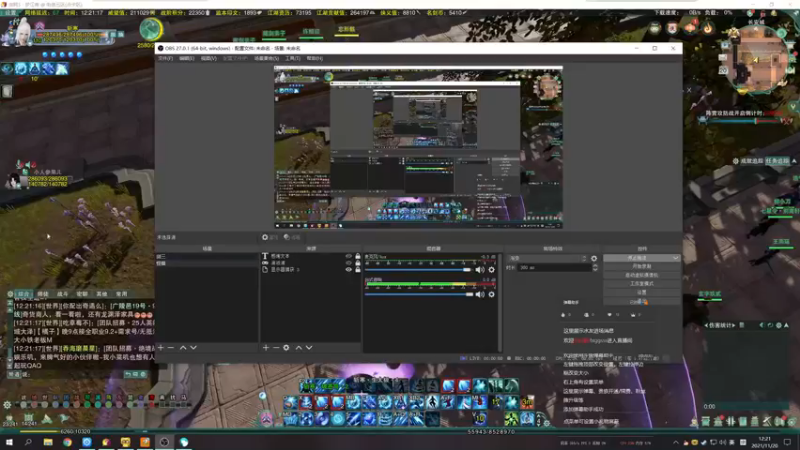This screenshot has height=450, width=800.
Task: Move the selected scene down
Action: (x=193, y=347)
